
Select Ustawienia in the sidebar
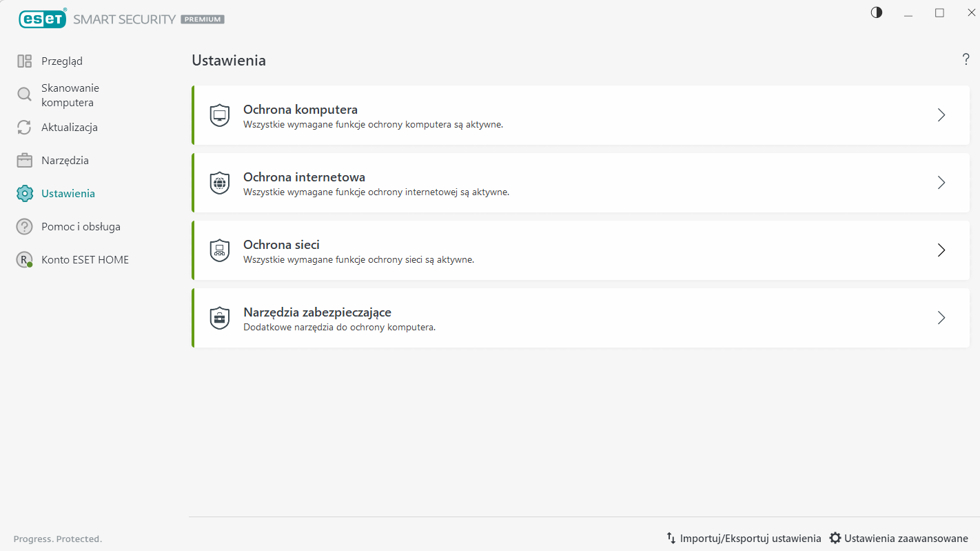click(x=68, y=194)
